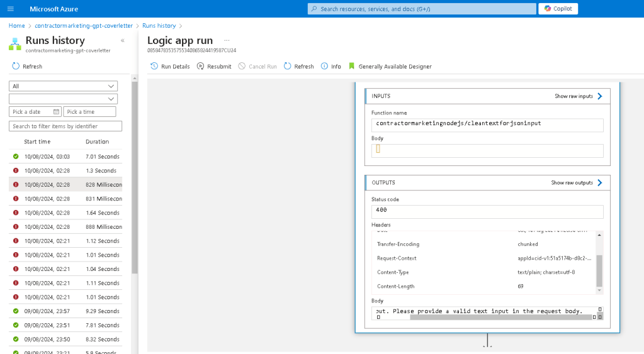644x354 pixels.
Task: Select the run at 10/08/2024, 03:03
Action: (x=65, y=157)
